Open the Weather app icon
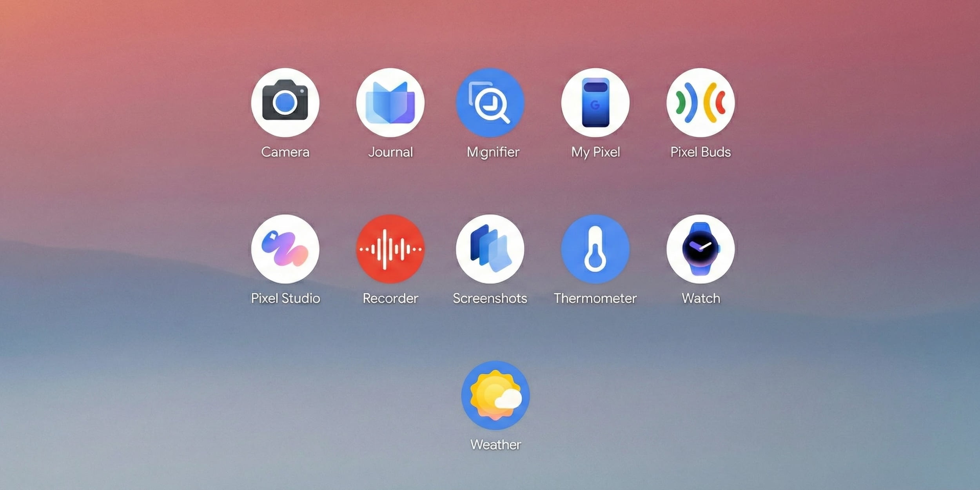 [495, 395]
